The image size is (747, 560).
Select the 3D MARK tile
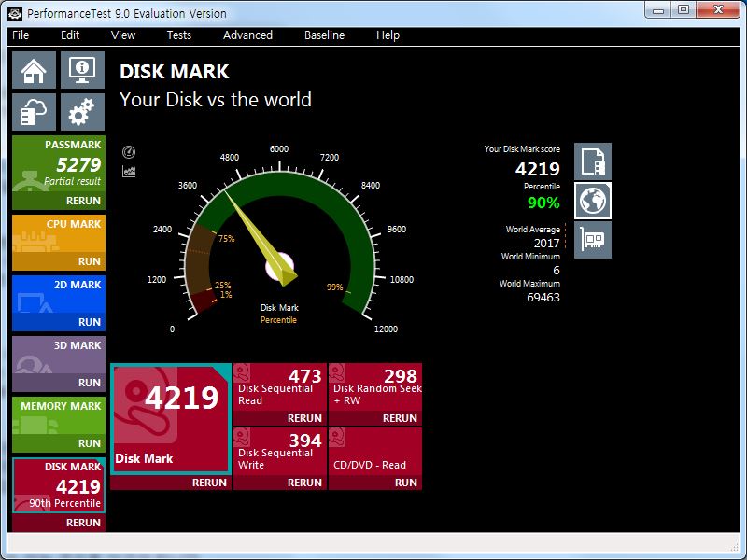[x=59, y=356]
